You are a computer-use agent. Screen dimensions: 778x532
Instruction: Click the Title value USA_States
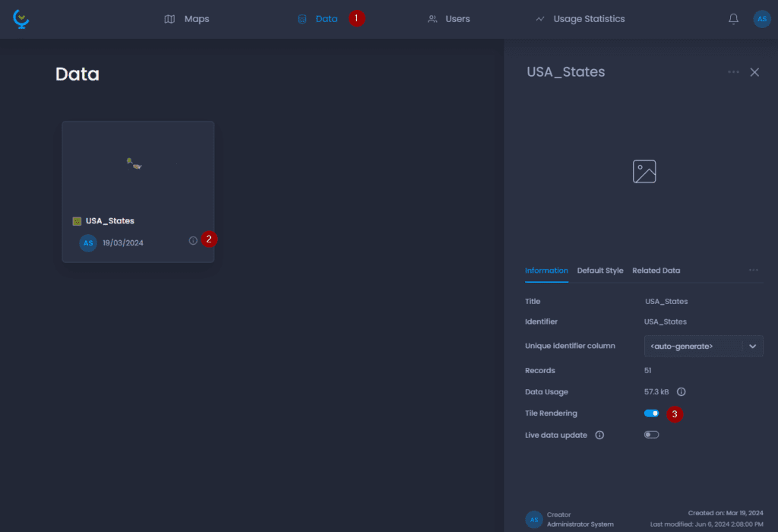coord(666,301)
